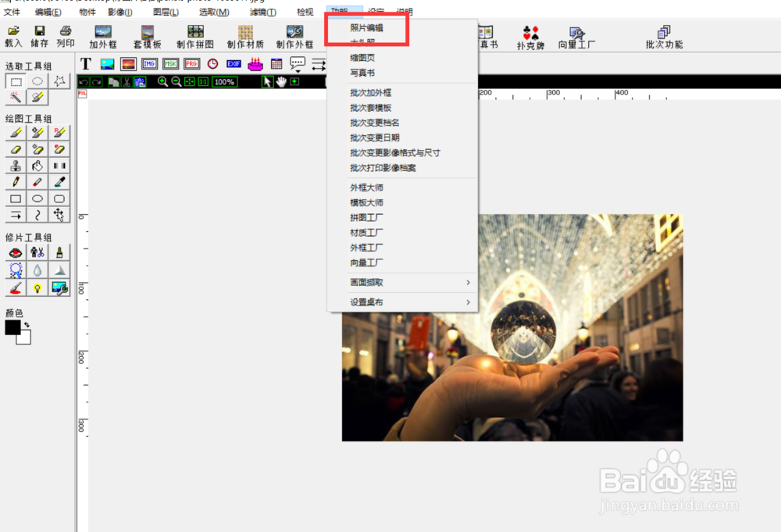Click the calendar object icon
781x532 pixels.
click(276, 64)
